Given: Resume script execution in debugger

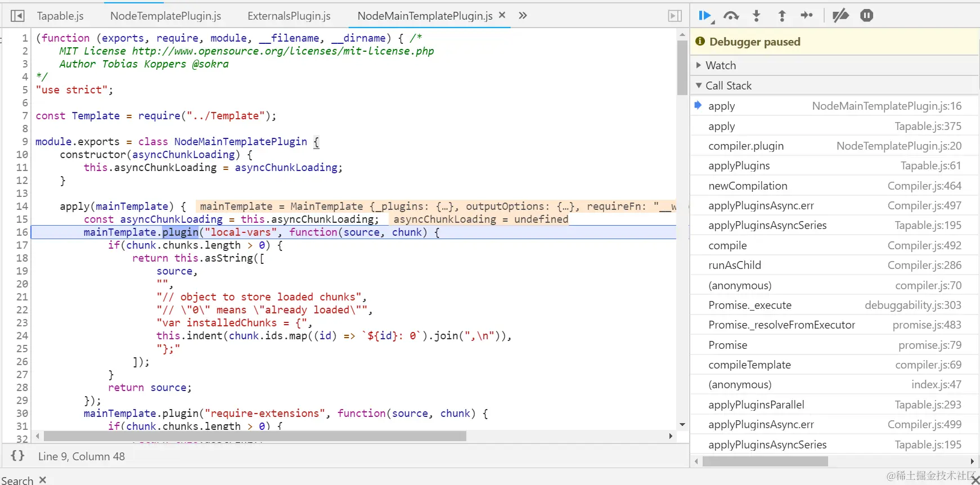Looking at the screenshot, I should (705, 16).
